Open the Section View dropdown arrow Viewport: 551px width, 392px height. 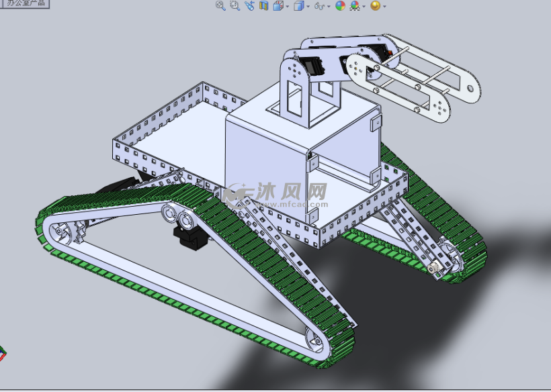(287, 7)
